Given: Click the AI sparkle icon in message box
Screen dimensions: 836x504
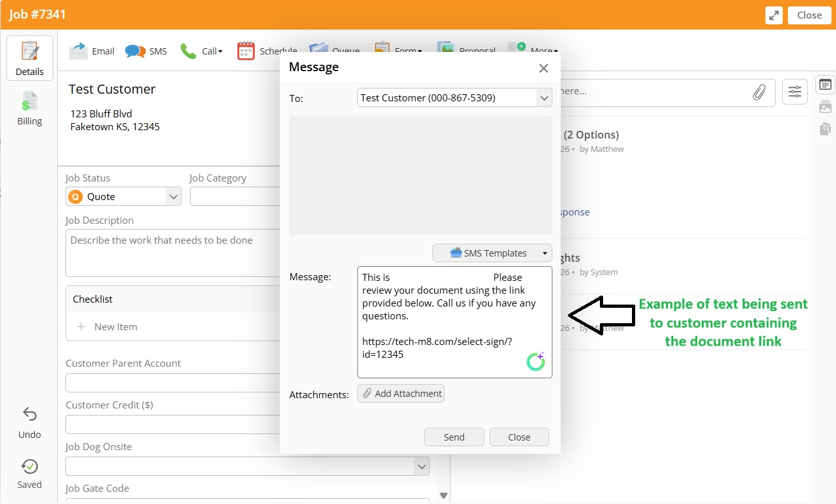Looking at the screenshot, I should pyautogui.click(x=536, y=361).
